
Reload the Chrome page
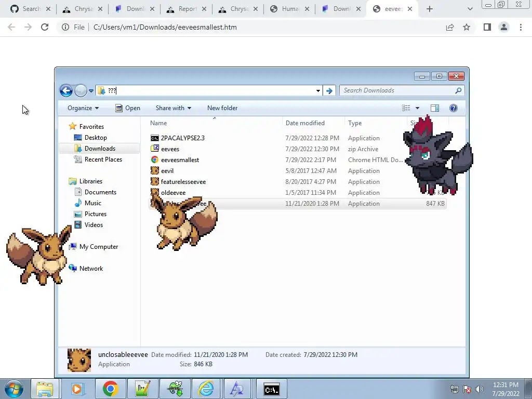click(x=45, y=27)
